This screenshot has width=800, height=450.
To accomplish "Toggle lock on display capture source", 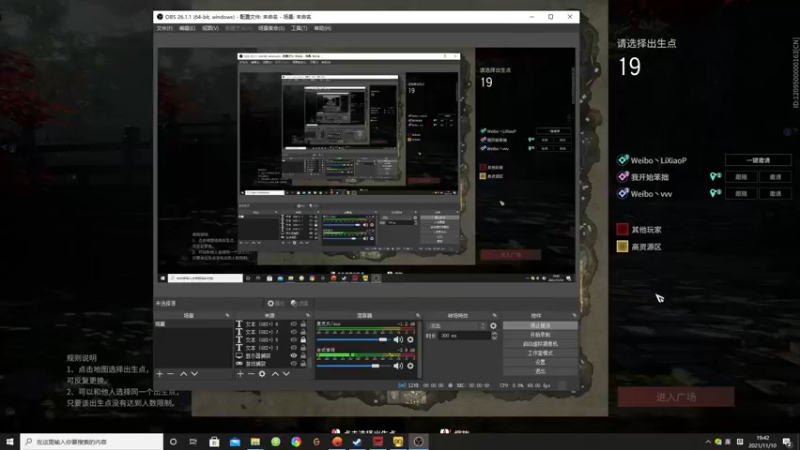I will (x=303, y=356).
